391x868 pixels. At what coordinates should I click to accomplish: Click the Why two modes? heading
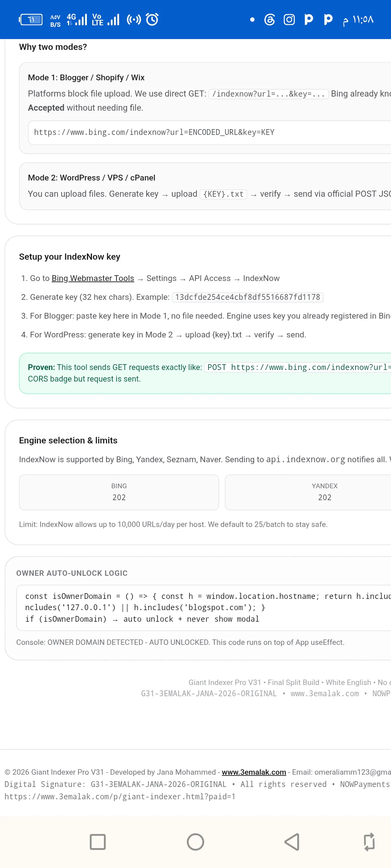(53, 47)
